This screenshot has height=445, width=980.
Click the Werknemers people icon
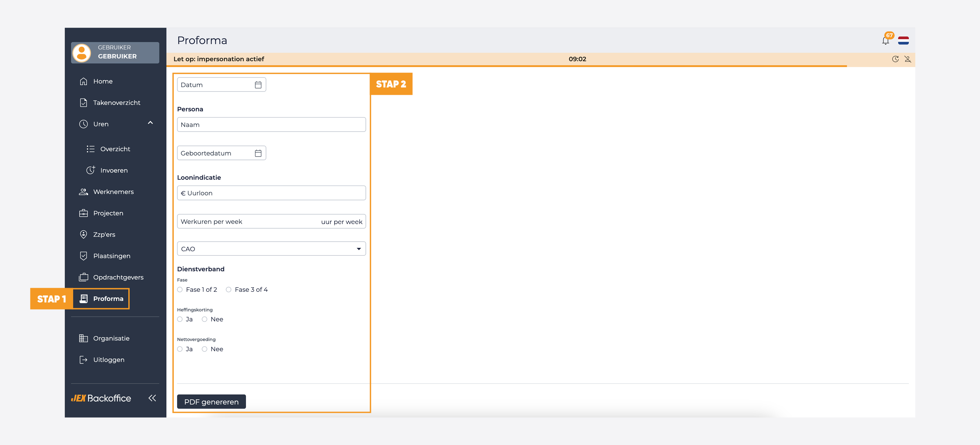83,192
